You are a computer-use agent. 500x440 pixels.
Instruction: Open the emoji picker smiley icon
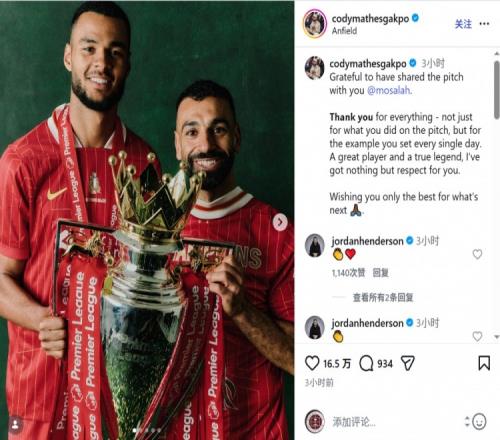coord(479,422)
